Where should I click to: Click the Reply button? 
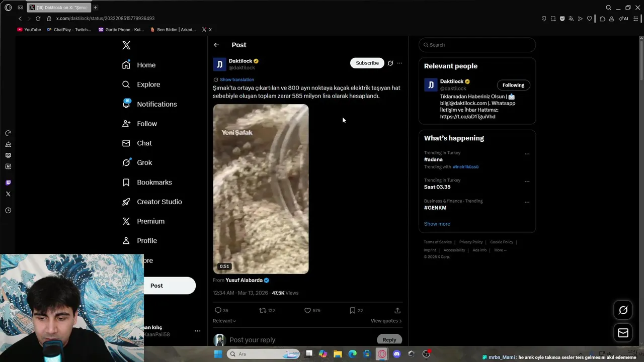389,340
